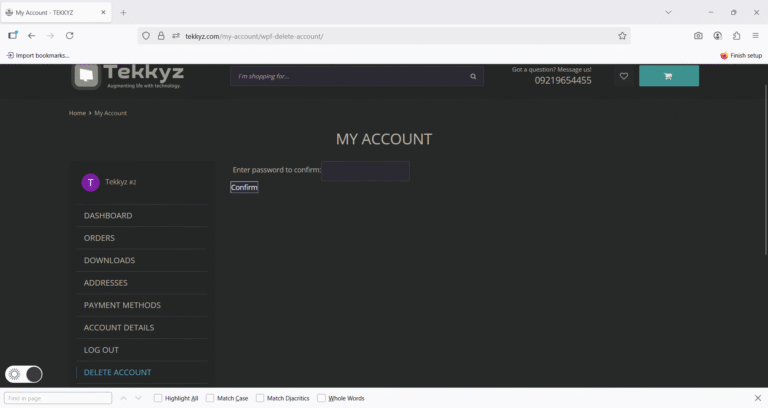Open Firefox application menu

click(x=755, y=36)
